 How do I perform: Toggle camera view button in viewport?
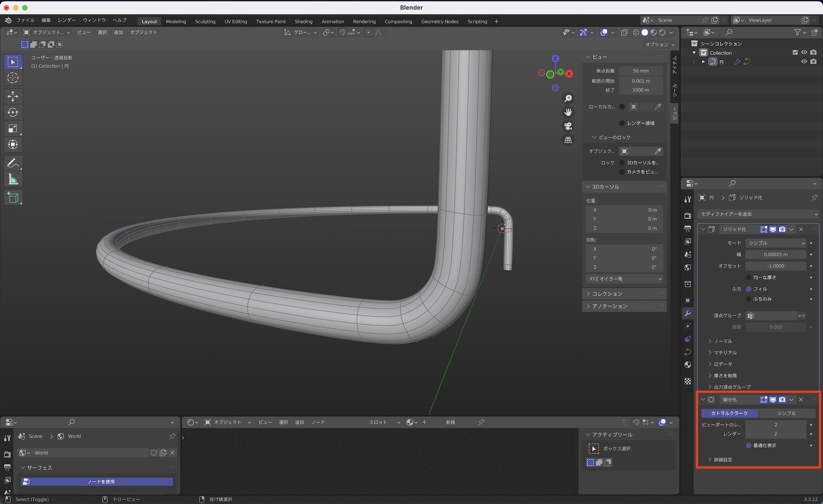568,126
